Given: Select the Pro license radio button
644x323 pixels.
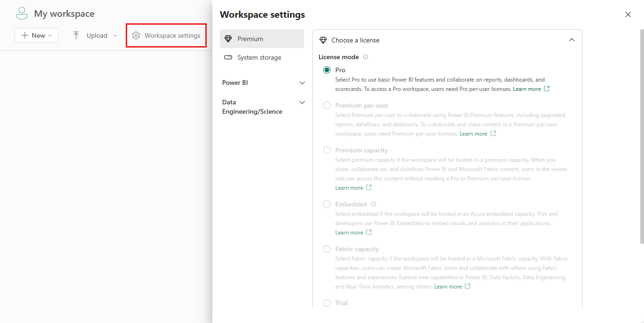Looking at the screenshot, I should tap(327, 70).
